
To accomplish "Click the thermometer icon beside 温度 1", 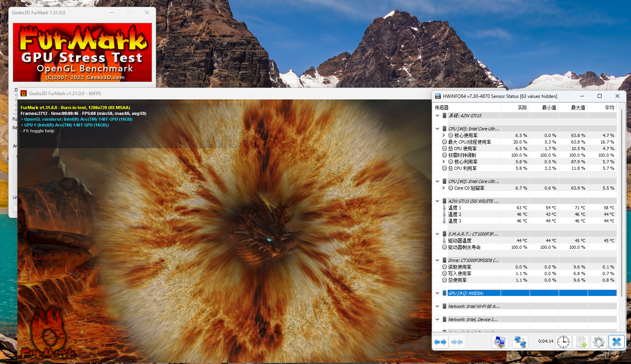I will pos(445,208).
